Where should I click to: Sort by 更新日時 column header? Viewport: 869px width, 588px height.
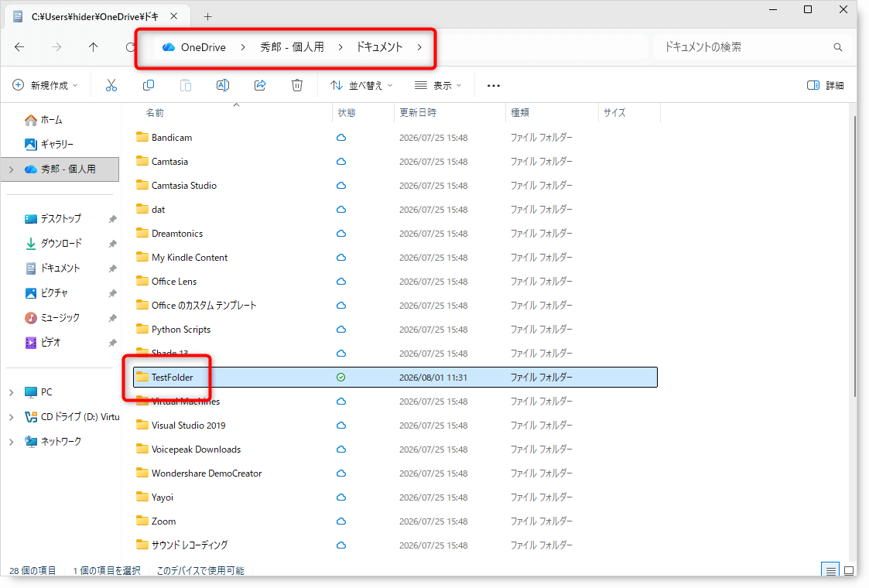(418, 112)
